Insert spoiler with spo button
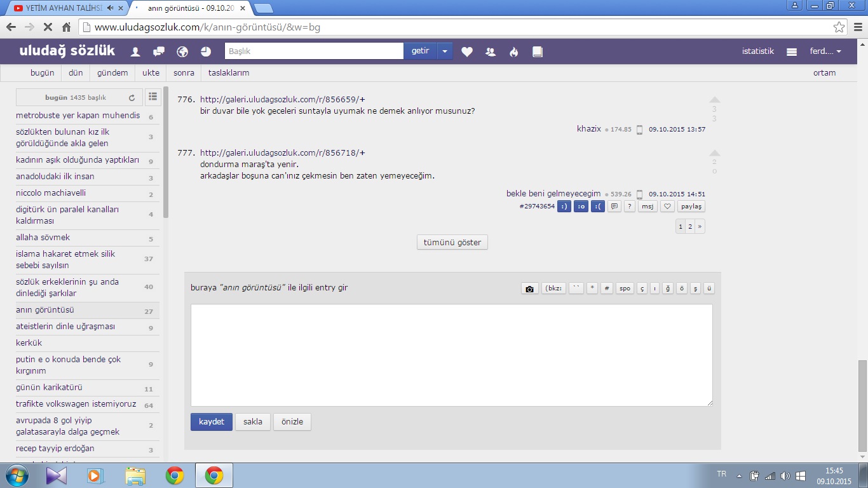 [x=625, y=288]
